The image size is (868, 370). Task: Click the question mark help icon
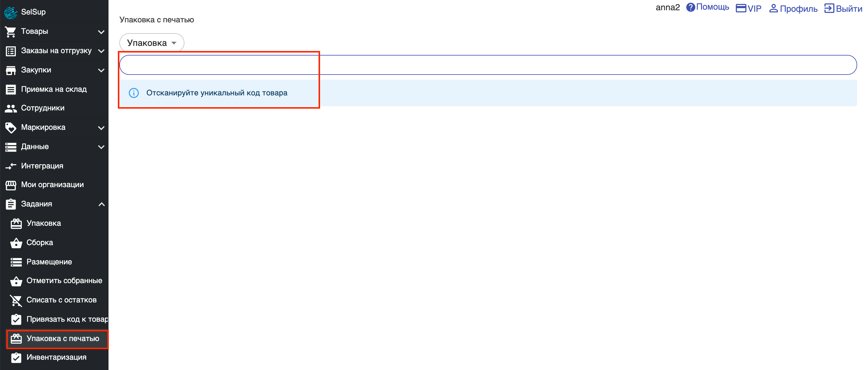click(x=690, y=8)
